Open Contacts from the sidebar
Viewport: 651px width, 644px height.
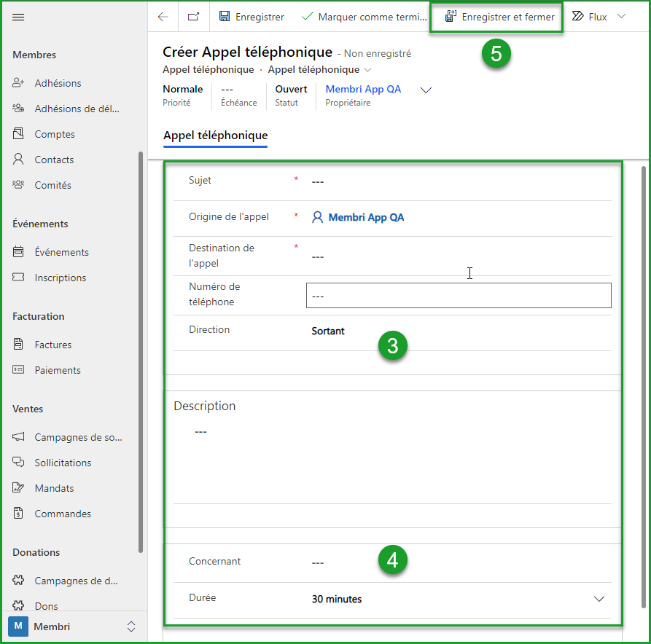tap(54, 160)
